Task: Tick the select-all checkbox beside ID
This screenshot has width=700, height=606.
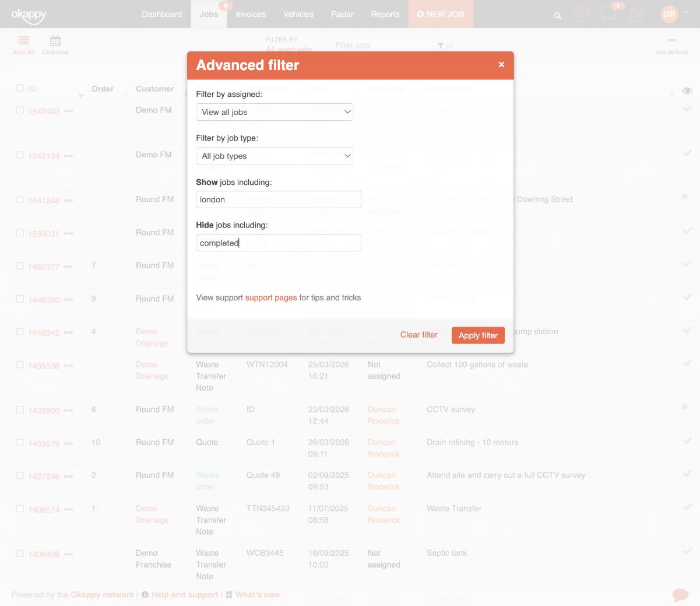Action: point(20,87)
